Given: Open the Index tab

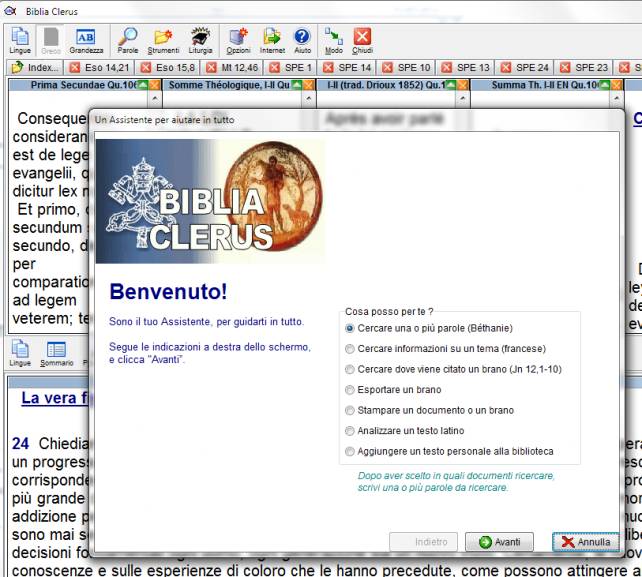Looking at the screenshot, I should 35,68.
